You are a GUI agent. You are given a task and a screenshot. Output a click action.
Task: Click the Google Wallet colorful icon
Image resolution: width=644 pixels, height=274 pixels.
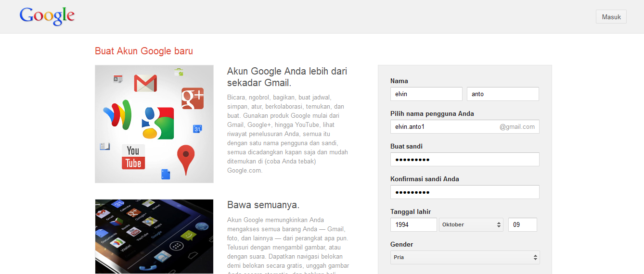(x=117, y=115)
